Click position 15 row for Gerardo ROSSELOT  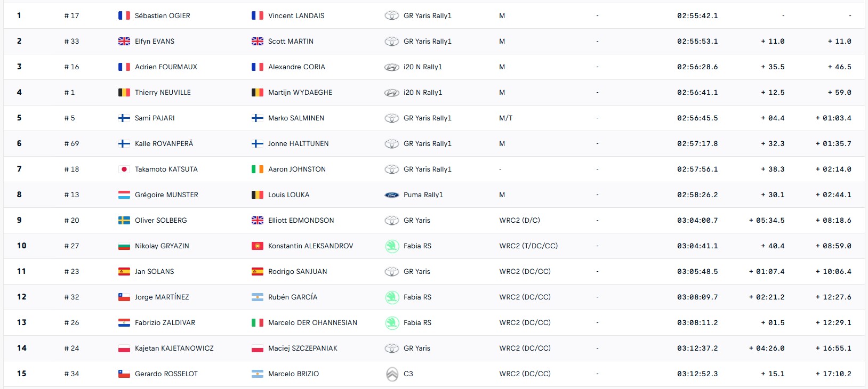click(x=434, y=374)
